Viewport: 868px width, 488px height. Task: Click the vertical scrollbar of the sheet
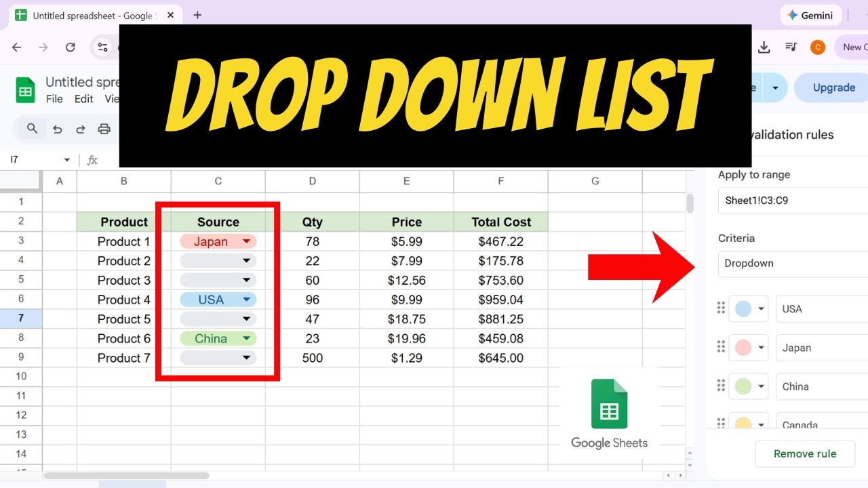tap(690, 203)
